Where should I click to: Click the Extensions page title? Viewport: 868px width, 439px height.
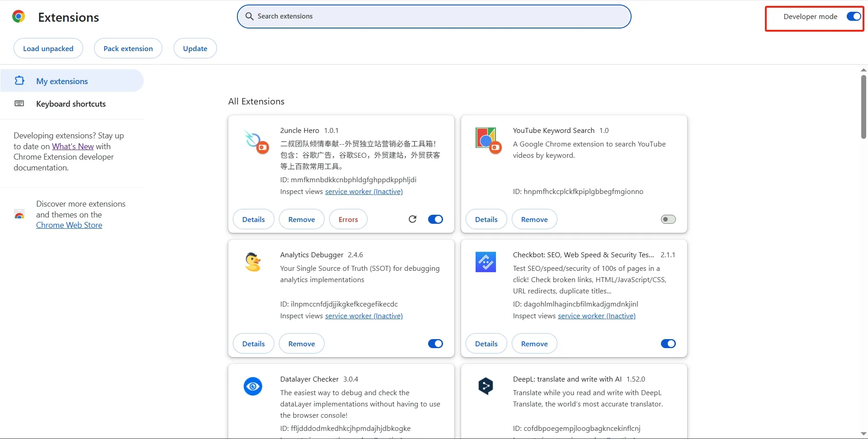69,17
